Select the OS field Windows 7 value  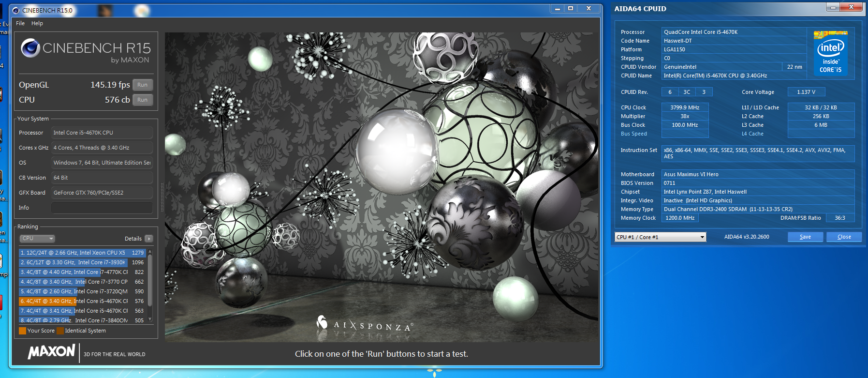click(x=102, y=163)
